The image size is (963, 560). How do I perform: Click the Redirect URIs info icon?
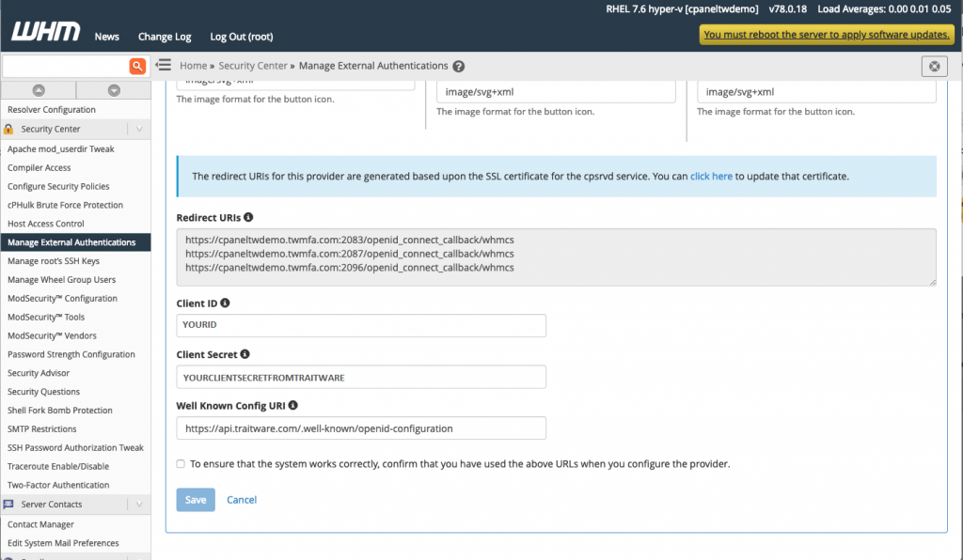click(248, 217)
